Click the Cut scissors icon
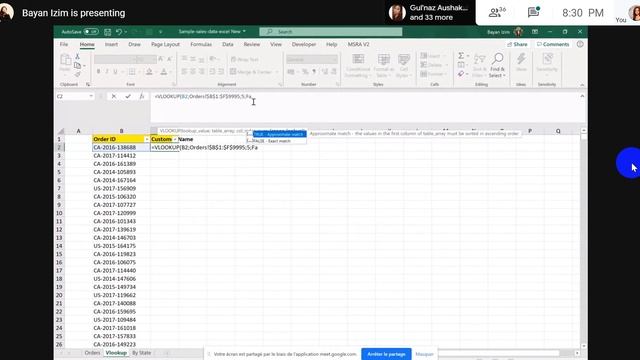The height and width of the screenshot is (360, 640). [x=77, y=57]
